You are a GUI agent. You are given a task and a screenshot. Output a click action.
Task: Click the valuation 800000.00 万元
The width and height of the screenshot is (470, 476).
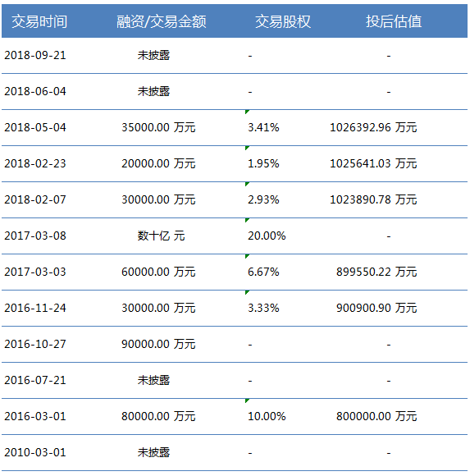(x=376, y=417)
